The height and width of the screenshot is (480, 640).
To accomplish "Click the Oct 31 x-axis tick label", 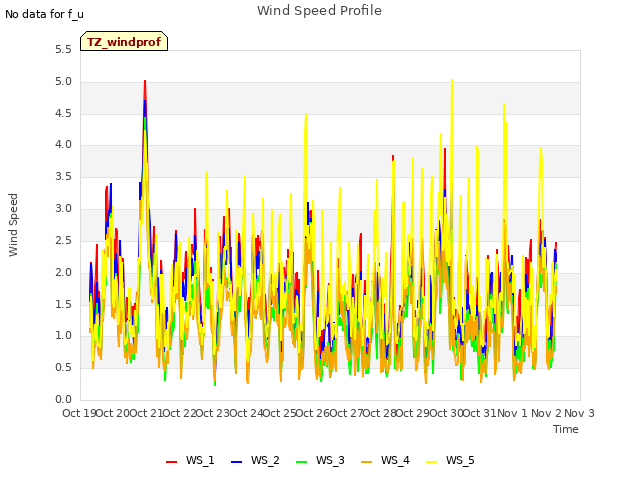I will (x=480, y=413).
